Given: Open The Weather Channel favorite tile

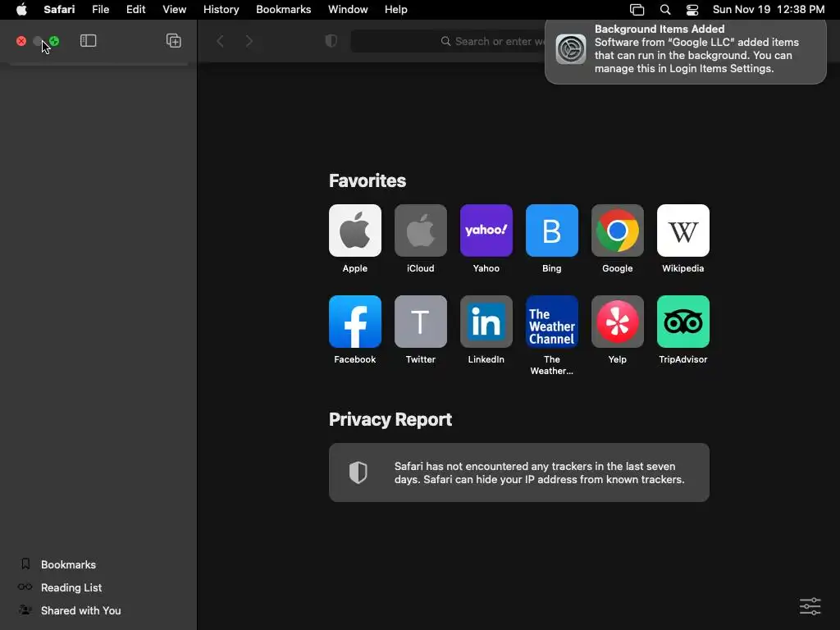Looking at the screenshot, I should [x=552, y=322].
